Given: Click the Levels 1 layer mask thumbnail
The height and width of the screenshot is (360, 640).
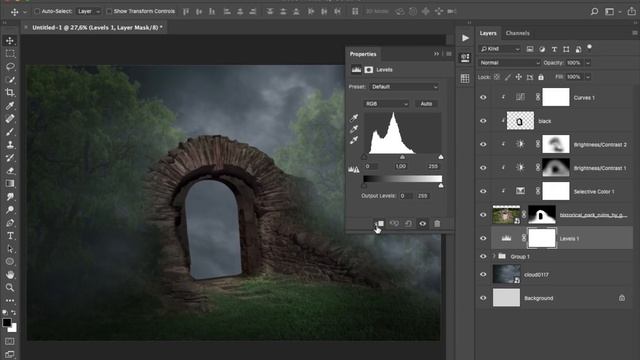Looking at the screenshot, I should [542, 238].
